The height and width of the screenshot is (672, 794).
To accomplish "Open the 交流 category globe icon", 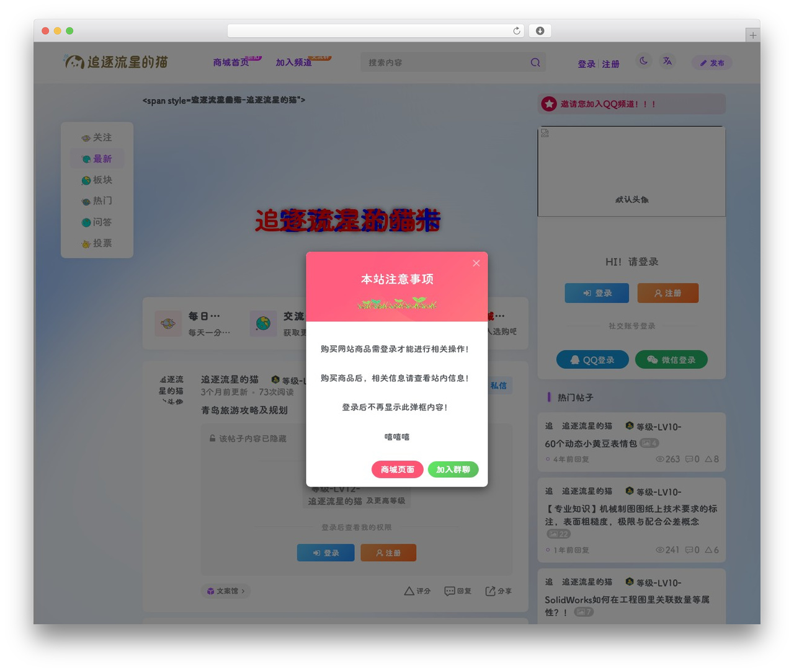I will point(263,324).
